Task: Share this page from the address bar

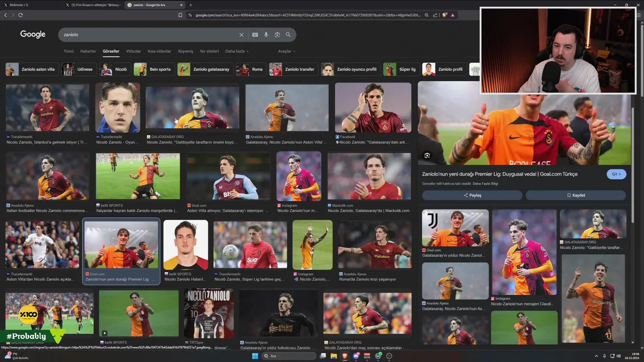Action: click(435, 15)
